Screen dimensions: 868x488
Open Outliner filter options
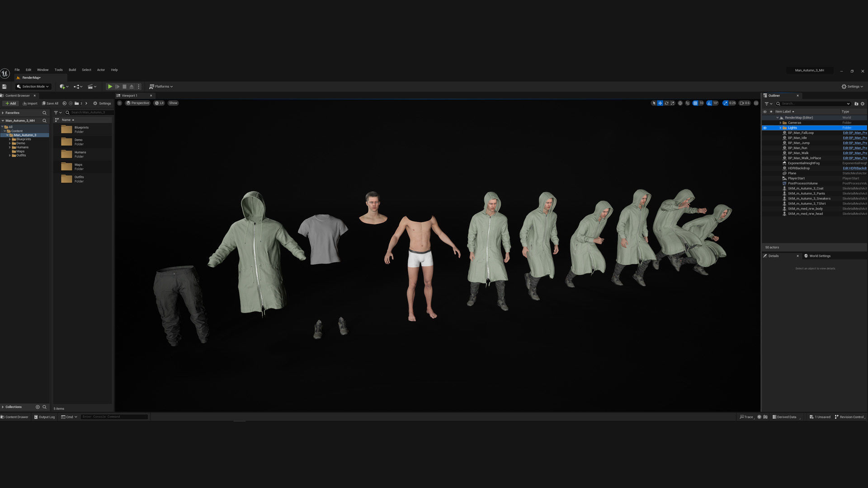coord(768,103)
